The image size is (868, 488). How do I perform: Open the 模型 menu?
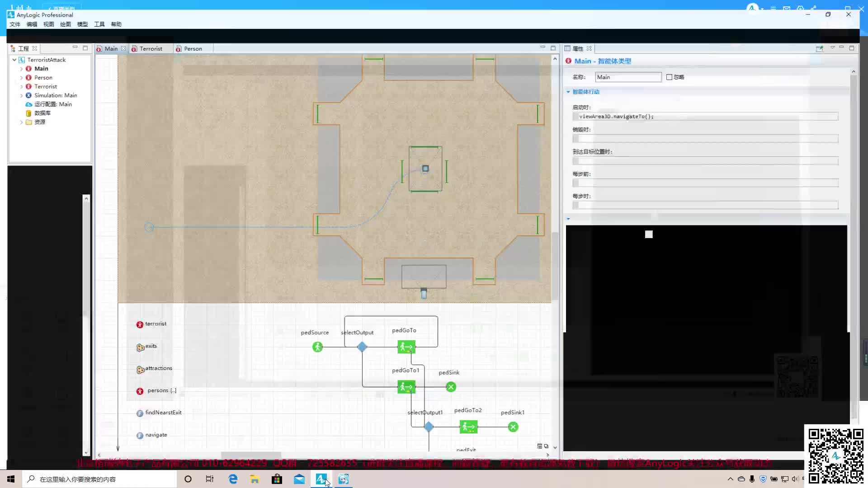pos(82,24)
